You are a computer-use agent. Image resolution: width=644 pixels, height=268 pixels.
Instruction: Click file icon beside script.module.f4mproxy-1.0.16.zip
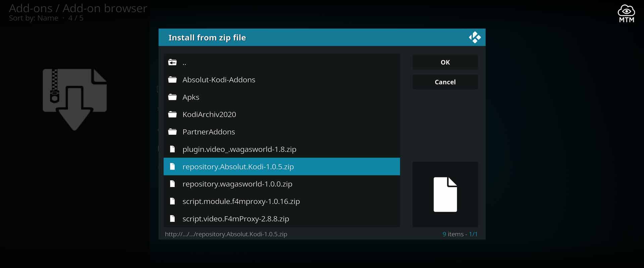pyautogui.click(x=172, y=201)
